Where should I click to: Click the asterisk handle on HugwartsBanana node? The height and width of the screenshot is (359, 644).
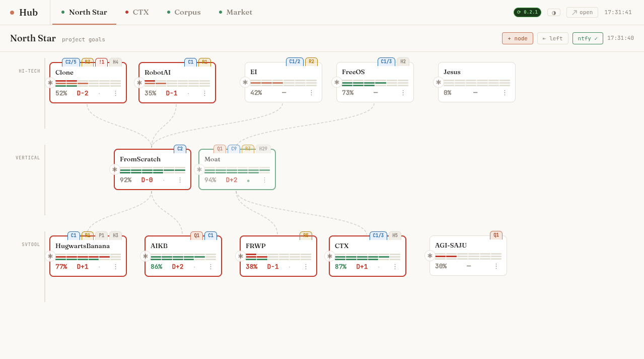pos(50,256)
